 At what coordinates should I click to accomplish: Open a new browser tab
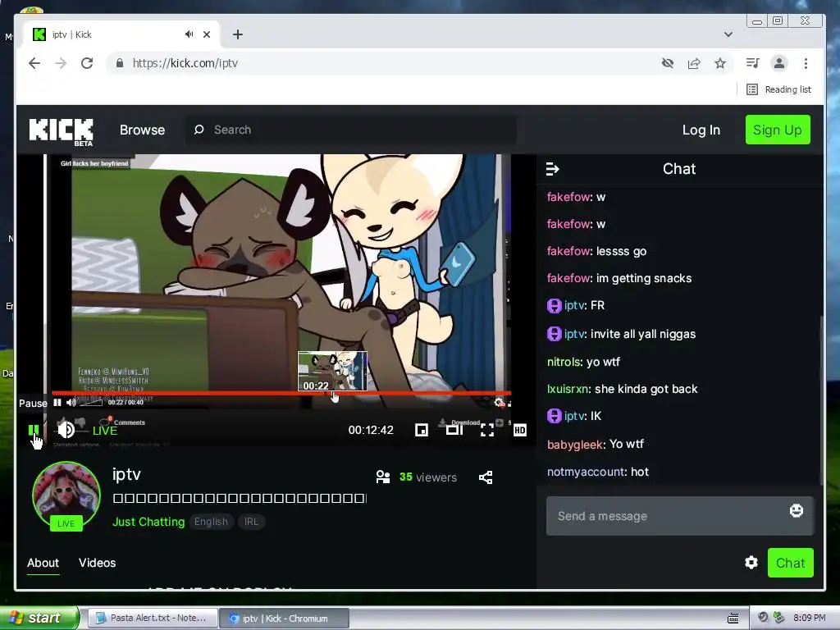238,34
